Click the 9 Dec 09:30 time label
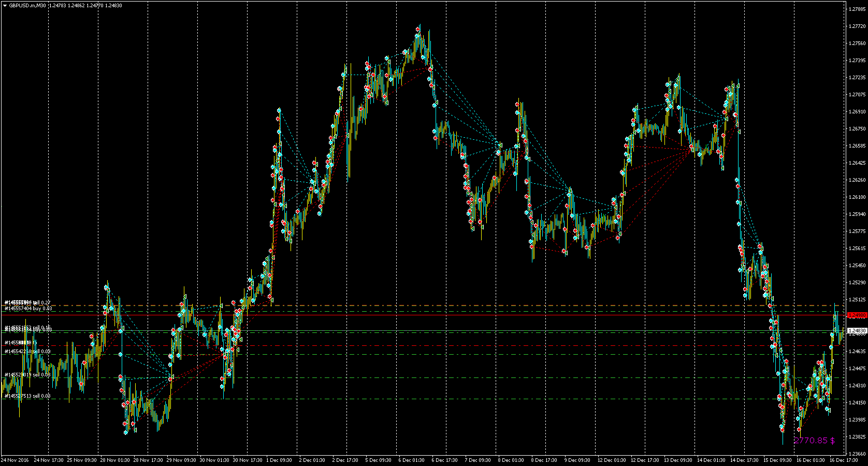 [577, 460]
